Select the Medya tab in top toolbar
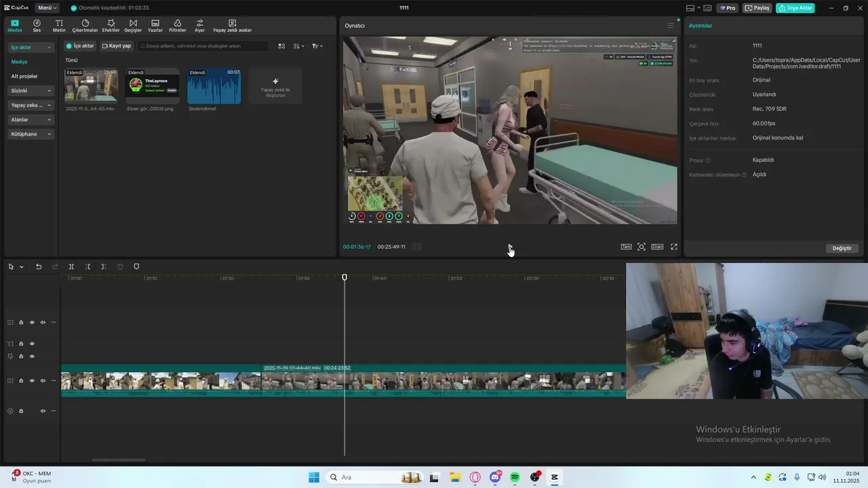Screen dimensions: 868x488 (15, 26)
